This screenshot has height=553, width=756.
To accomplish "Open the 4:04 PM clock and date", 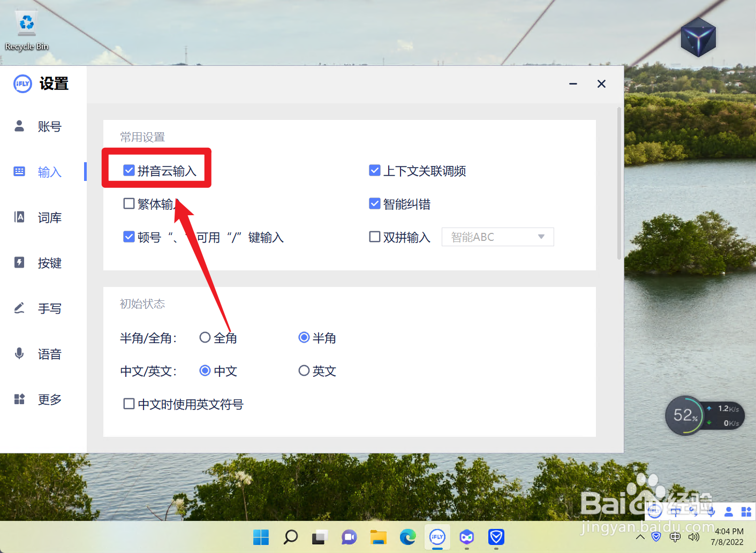I will (728, 536).
